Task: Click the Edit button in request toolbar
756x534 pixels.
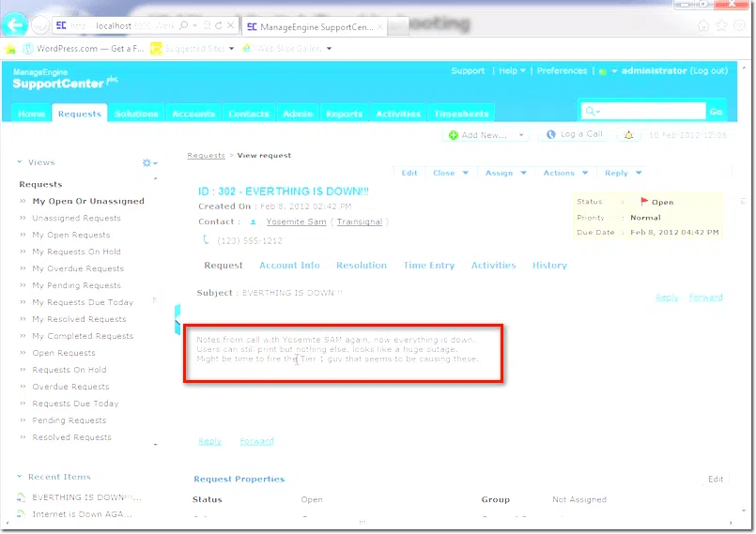Action: (x=409, y=173)
